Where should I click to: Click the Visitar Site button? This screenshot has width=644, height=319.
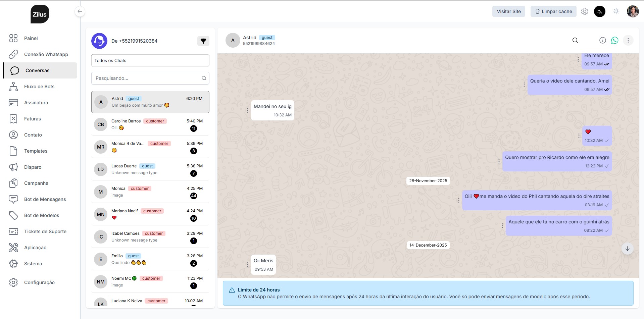508,11
